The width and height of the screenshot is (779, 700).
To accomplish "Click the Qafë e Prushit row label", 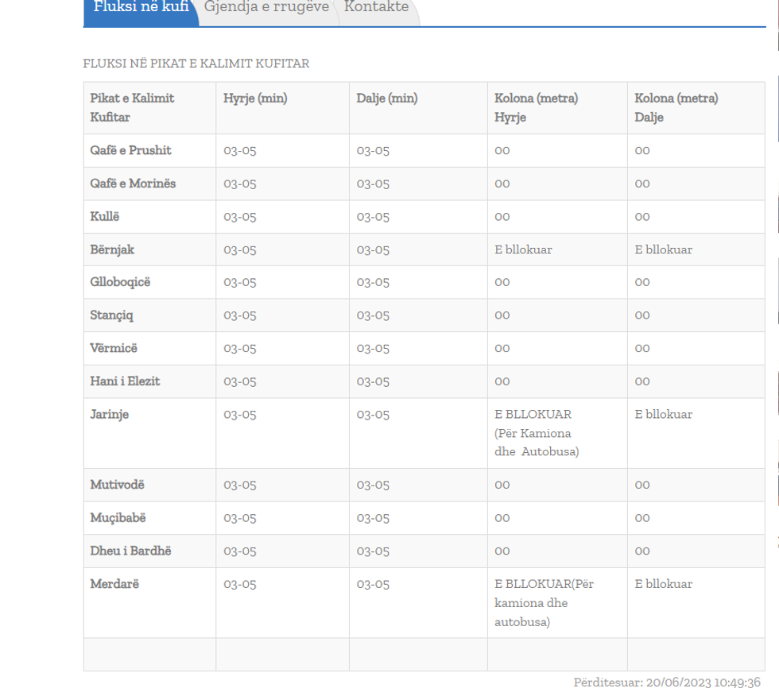I will (x=130, y=151).
